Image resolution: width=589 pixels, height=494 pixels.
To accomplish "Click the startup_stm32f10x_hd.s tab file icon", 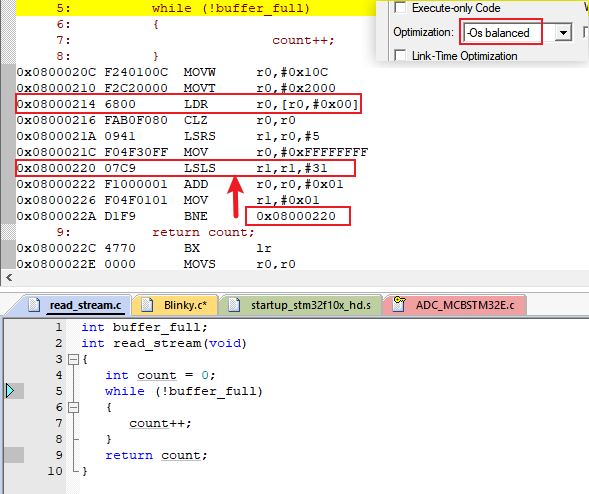I will coord(234,305).
